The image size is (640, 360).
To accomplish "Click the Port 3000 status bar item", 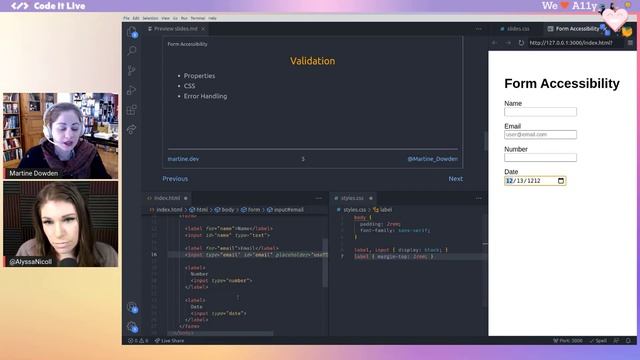I will (568, 341).
